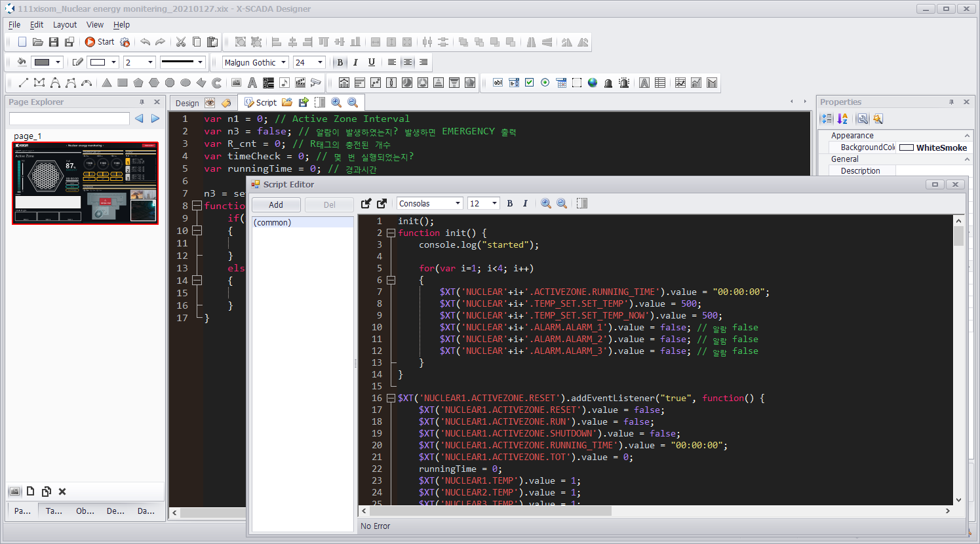Toggle bold in the Script Editor toolbar
Viewport: 980px width, 544px height.
click(x=509, y=204)
